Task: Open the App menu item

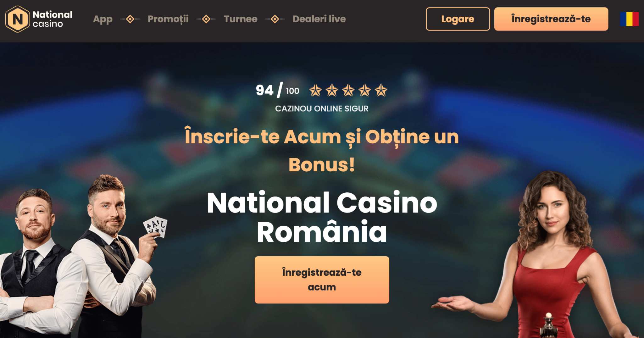Action: coord(103,19)
